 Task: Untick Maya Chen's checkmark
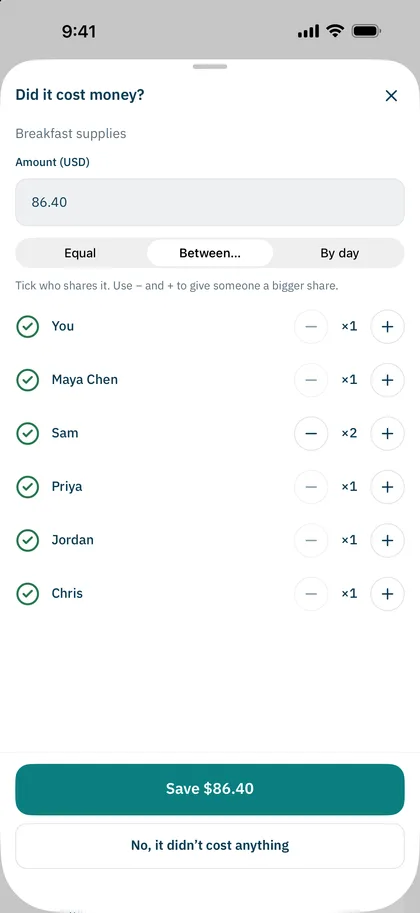[27, 380]
